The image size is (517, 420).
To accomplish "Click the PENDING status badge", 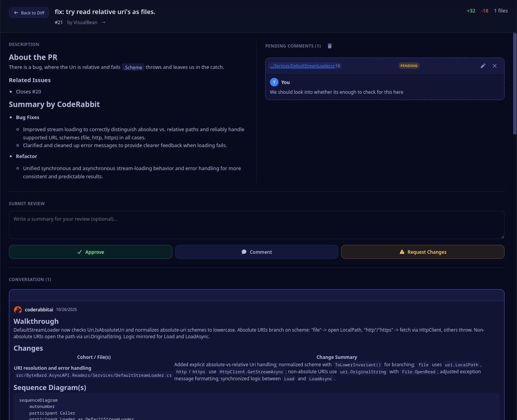I will point(409,66).
